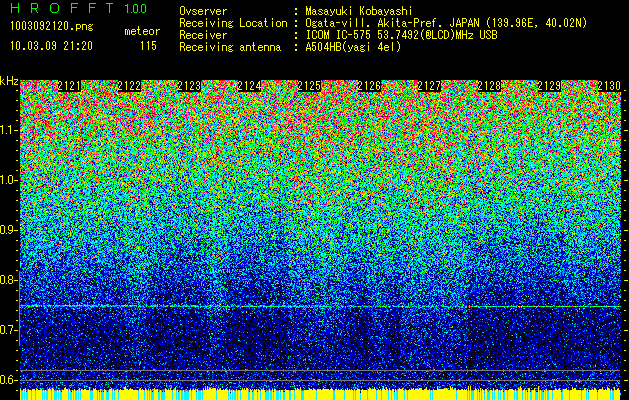Click the 2129 time marker
Screen dimensions: 629x400
pyautogui.click(x=549, y=86)
